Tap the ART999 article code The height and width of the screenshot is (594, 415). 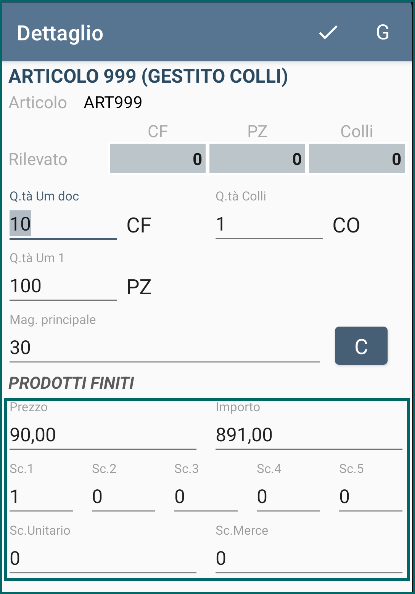(x=113, y=102)
